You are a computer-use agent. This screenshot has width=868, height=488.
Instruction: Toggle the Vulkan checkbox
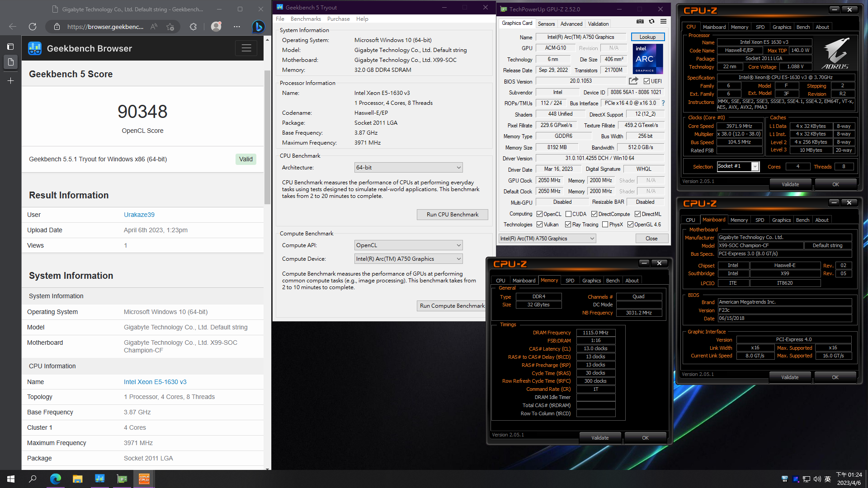[x=539, y=225]
